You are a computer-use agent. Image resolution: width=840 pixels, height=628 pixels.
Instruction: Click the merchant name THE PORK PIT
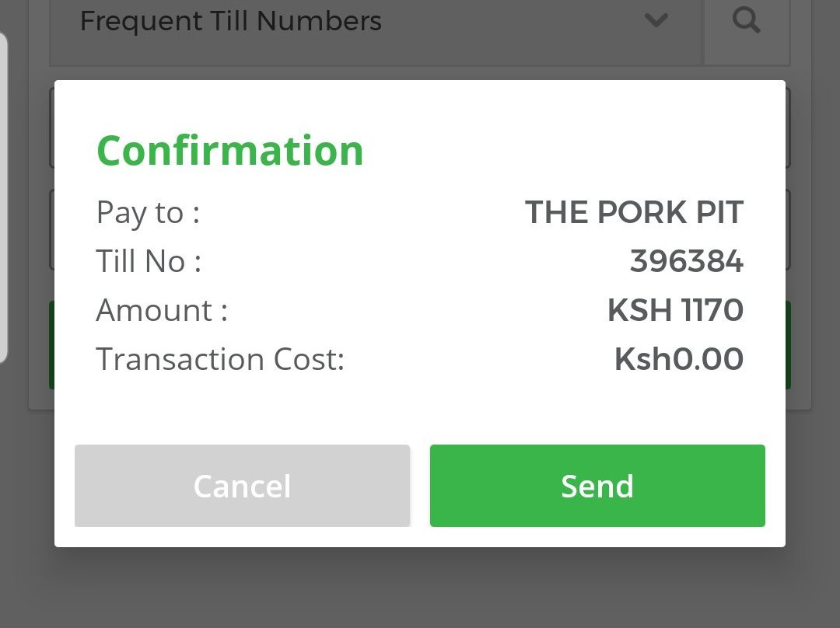(634, 212)
